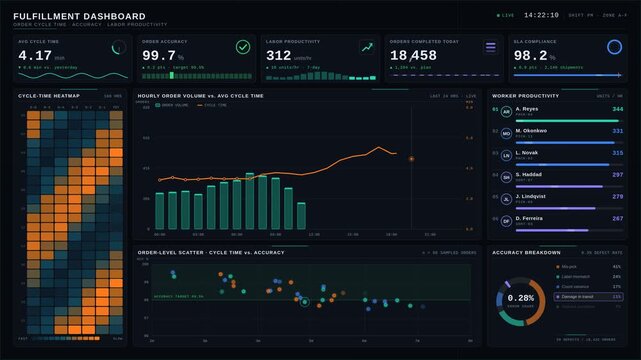Screen dimensions: 641x360
Task: Click the blue Count variance legend dot
Action: point(558,287)
